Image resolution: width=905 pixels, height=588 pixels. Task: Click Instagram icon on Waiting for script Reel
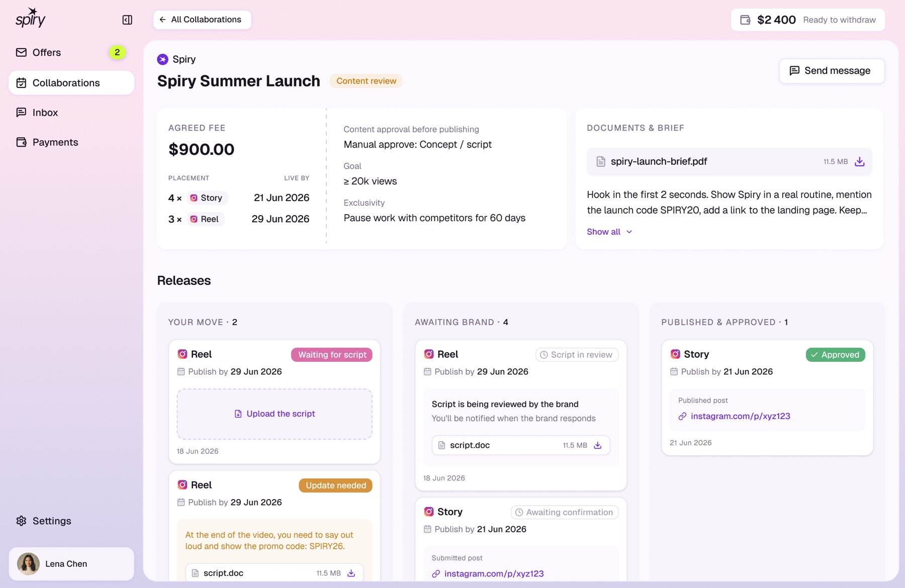click(x=183, y=354)
